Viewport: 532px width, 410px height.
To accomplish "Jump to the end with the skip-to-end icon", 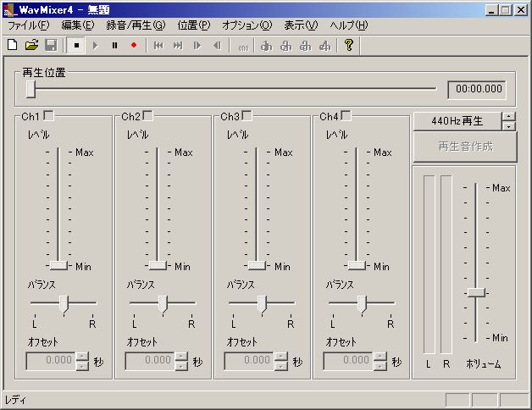I will [x=178, y=45].
